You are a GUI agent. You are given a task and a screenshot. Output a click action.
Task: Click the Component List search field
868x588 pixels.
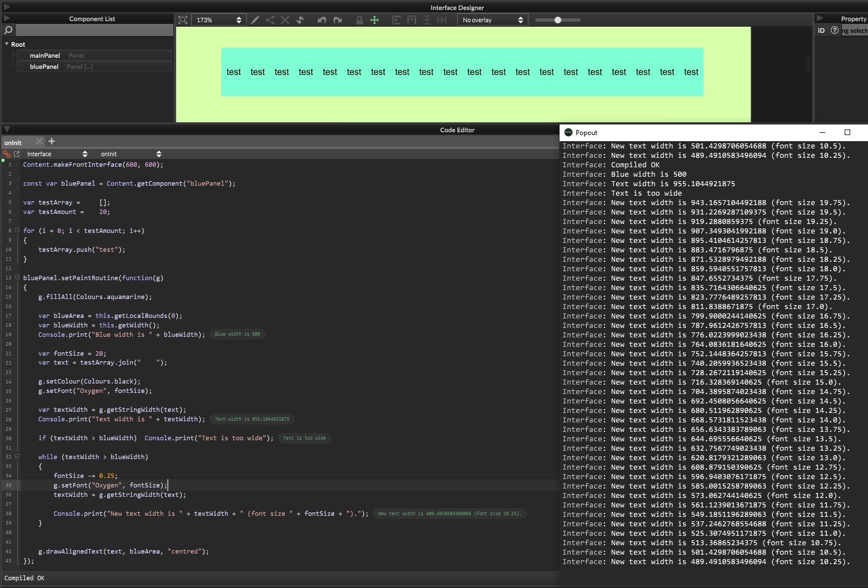click(x=94, y=30)
